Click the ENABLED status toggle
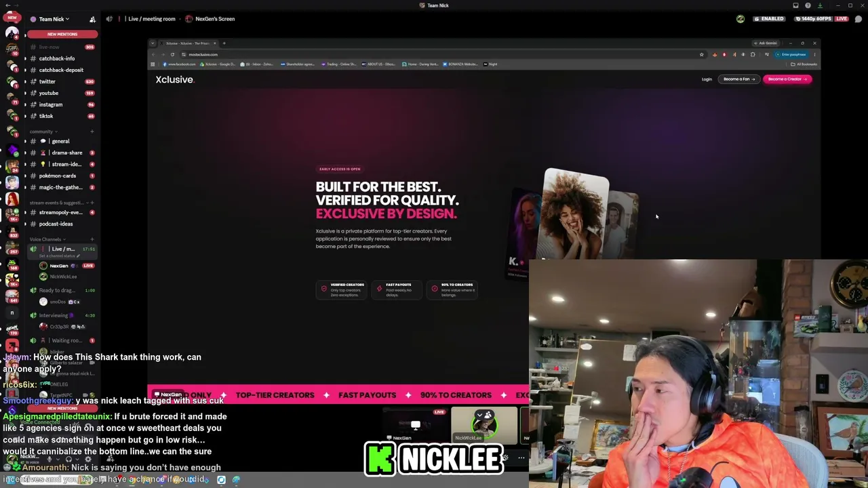 click(x=768, y=19)
